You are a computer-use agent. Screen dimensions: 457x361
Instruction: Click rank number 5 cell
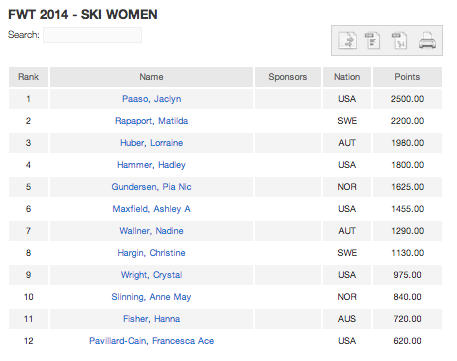point(28,187)
